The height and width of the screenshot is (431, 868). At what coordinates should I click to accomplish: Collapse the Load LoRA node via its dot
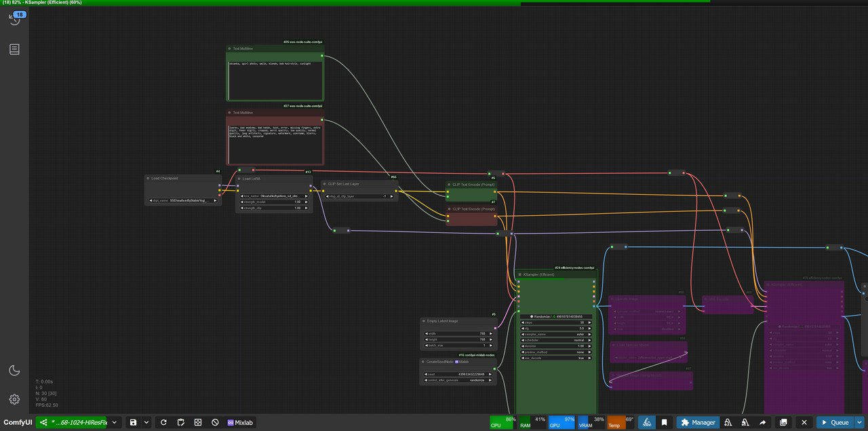(x=239, y=179)
